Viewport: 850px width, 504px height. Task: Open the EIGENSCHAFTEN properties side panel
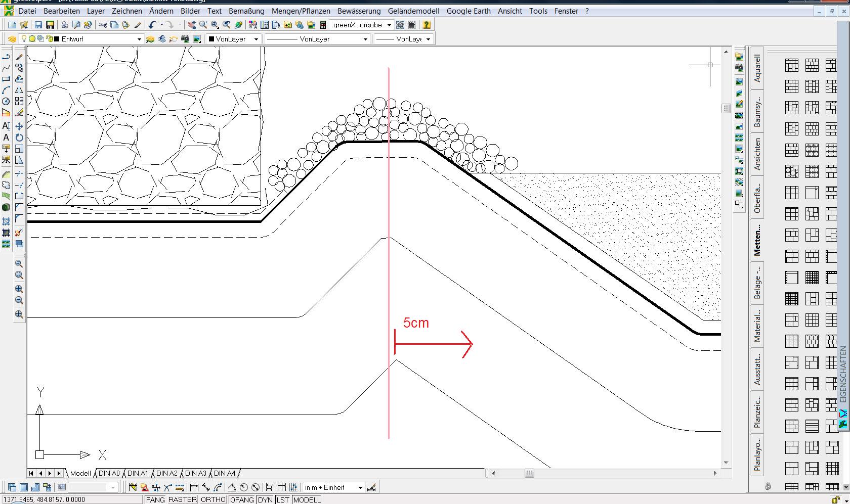point(843,374)
